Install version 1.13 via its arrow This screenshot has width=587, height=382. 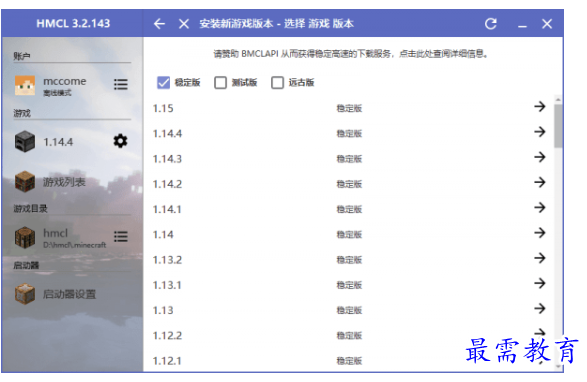click(x=539, y=309)
